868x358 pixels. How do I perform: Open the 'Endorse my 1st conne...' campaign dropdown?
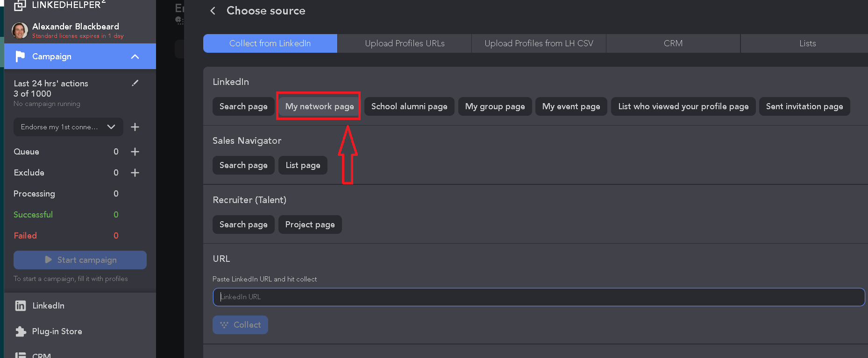pyautogui.click(x=68, y=127)
